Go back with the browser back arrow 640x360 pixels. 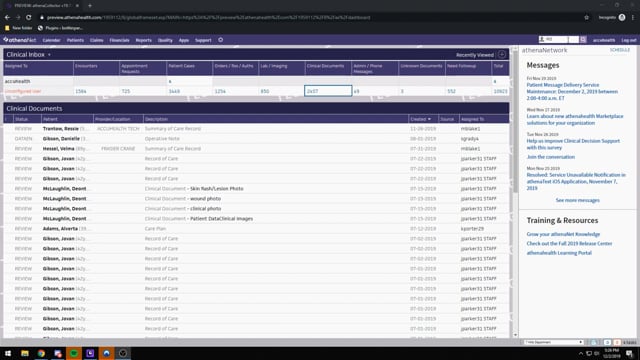tap(7, 18)
